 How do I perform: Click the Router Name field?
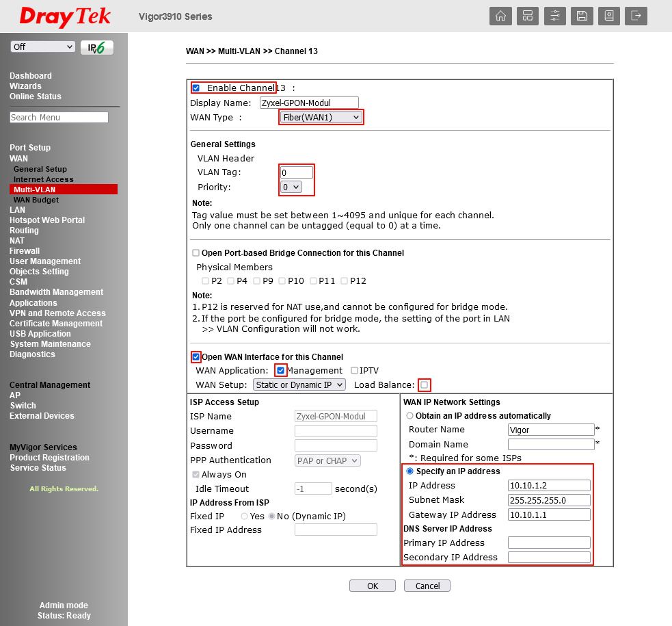[x=551, y=430]
